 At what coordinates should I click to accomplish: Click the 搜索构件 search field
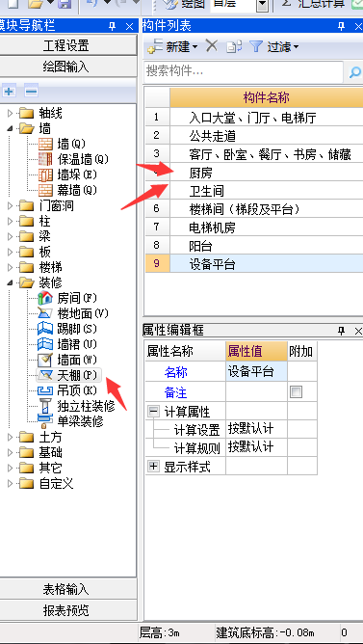tap(244, 72)
